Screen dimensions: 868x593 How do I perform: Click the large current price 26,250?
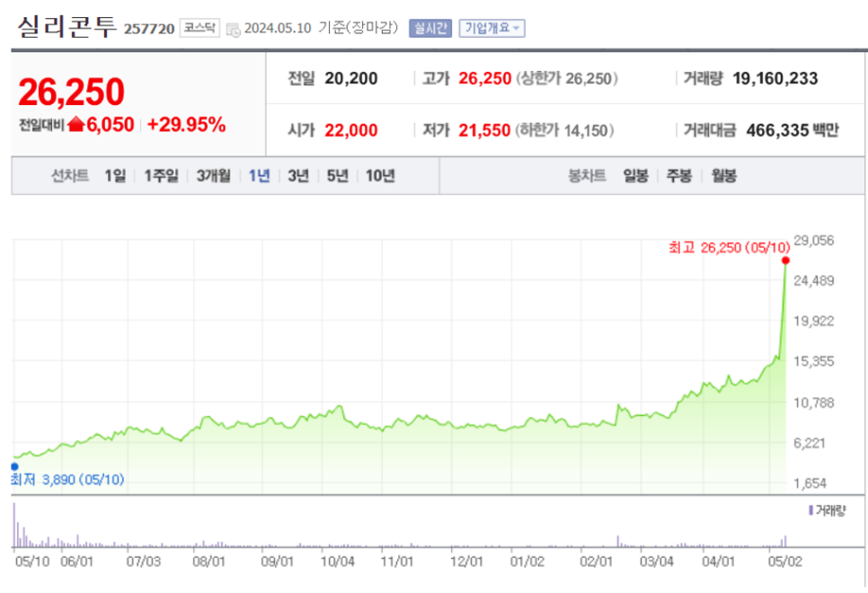[x=71, y=92]
